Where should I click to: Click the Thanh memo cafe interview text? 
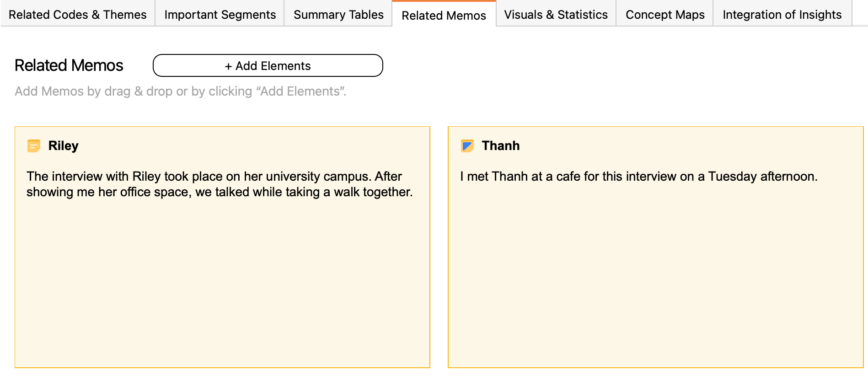point(639,177)
